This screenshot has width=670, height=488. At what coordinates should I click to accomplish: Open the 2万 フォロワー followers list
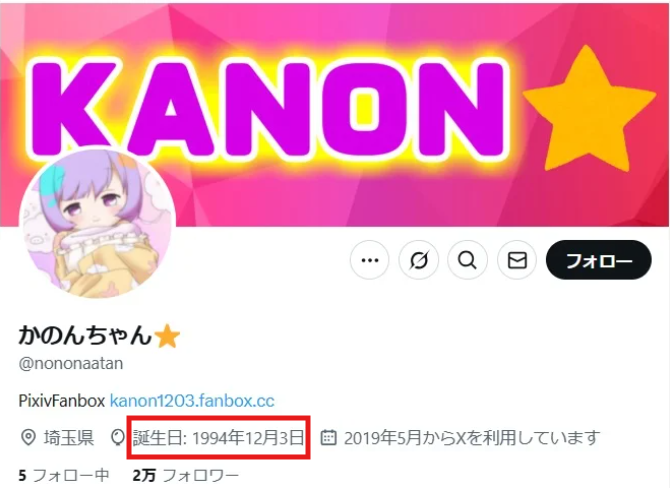186,476
